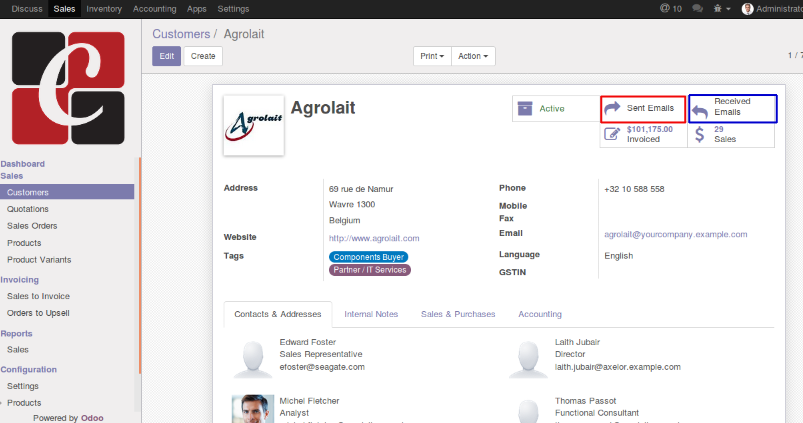Open the $101,175.00 Invoiced stat
The width and height of the screenshot is (803, 423).
point(643,134)
